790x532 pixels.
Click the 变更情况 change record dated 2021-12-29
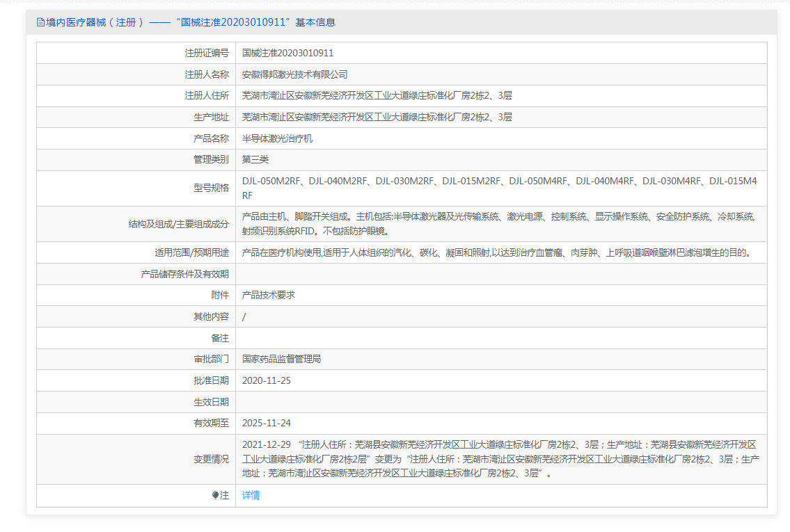500,459
